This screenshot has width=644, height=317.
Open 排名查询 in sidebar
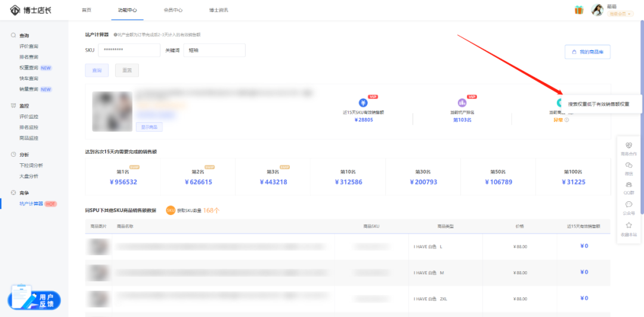pyautogui.click(x=29, y=57)
